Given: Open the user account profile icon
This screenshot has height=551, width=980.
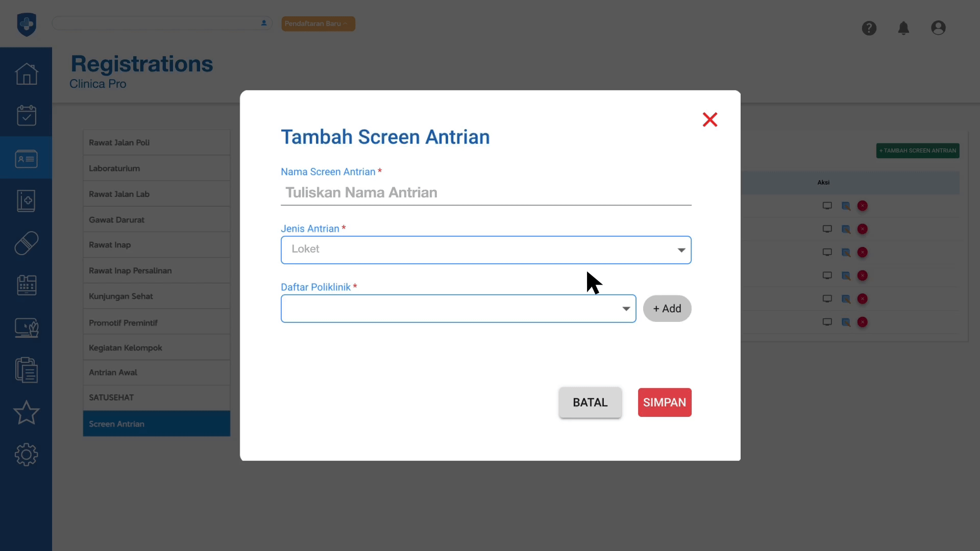Looking at the screenshot, I should (938, 28).
